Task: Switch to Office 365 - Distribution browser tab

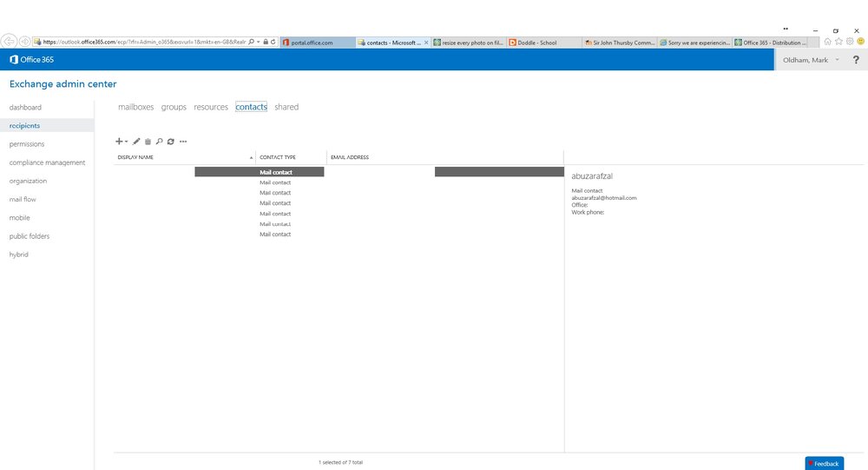Action: tap(770, 43)
